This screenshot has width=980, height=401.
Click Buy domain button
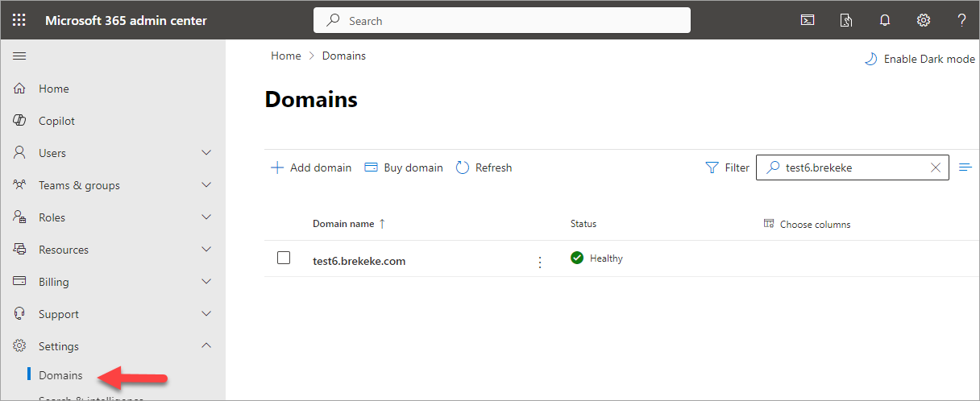pos(404,167)
